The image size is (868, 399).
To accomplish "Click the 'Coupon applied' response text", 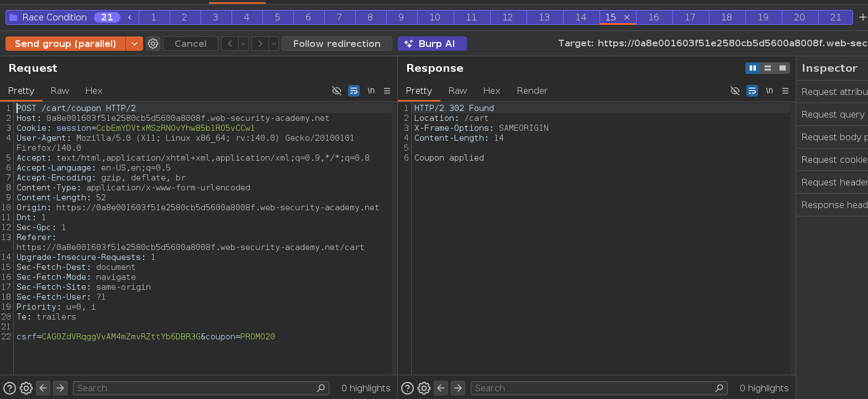I will point(449,158).
